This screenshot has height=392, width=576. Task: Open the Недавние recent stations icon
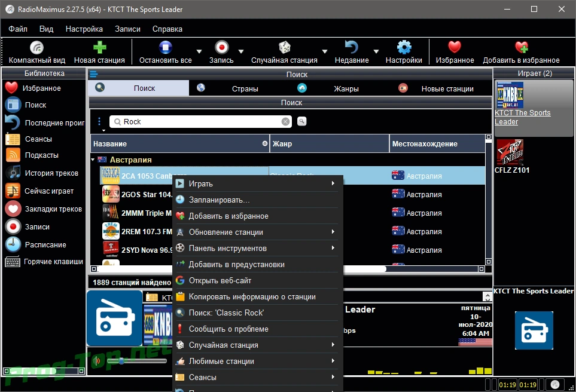click(352, 47)
